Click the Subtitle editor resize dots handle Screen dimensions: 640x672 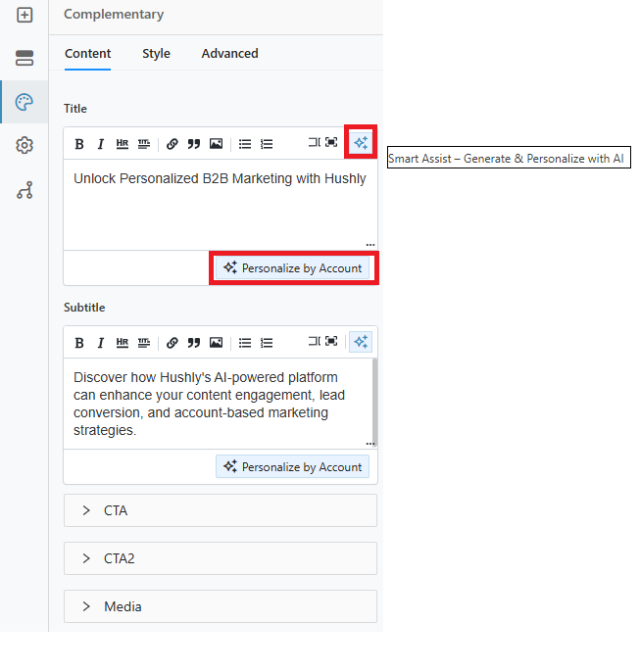(369, 444)
